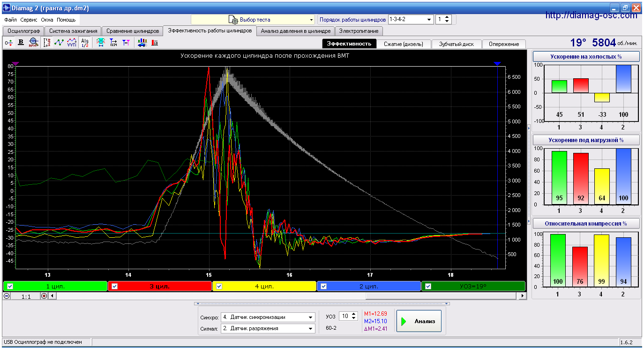Click the bold B toolbar icon

[x=21, y=43]
